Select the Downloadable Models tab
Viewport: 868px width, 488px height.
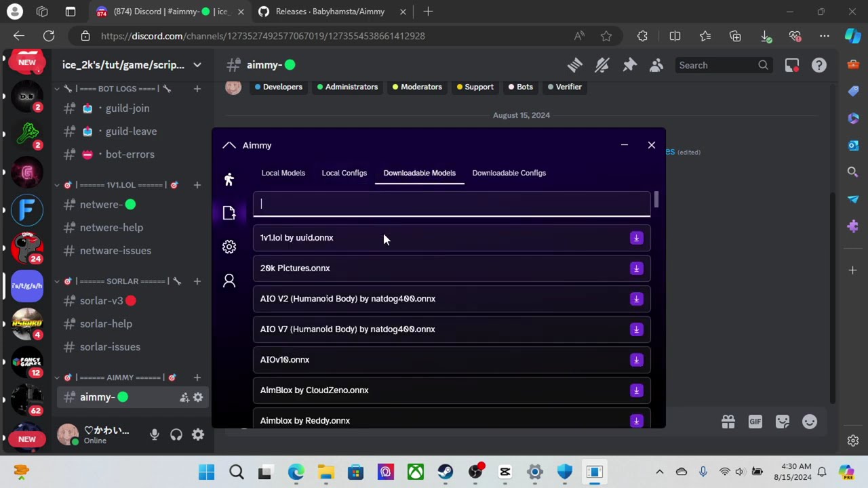click(x=419, y=173)
